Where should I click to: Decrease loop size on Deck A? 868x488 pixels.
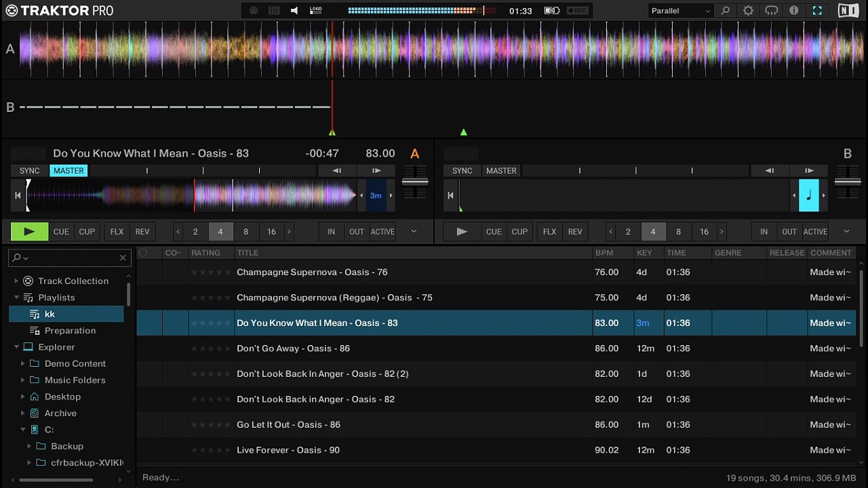tap(178, 232)
